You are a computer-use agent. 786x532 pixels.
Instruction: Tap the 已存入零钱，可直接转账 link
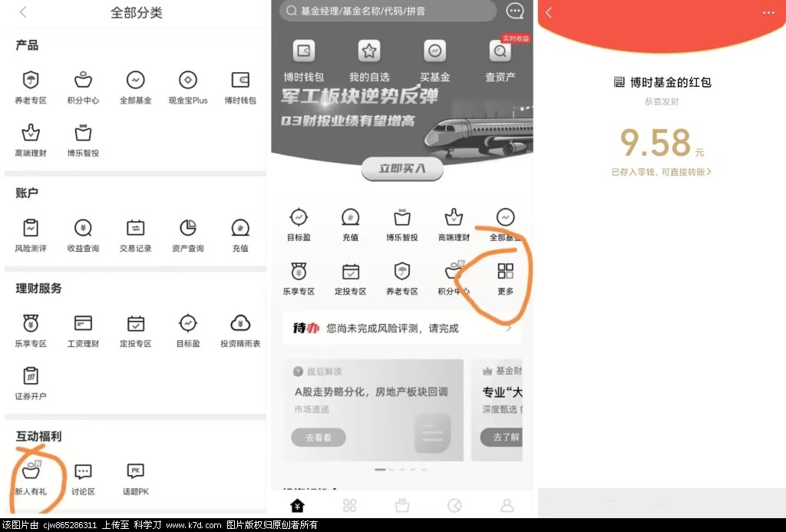(x=661, y=172)
